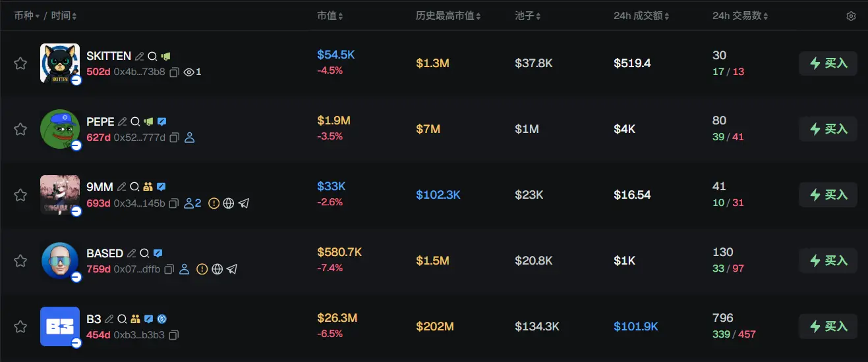Open table settings gear icon
The height and width of the screenshot is (362, 868).
click(851, 16)
